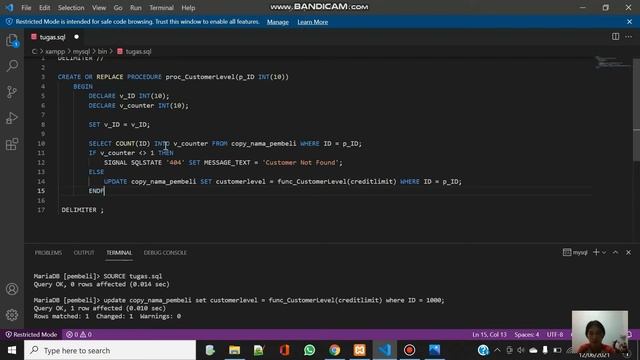Click the OneDrive cloud tray icon
640x360 pixels.
pyautogui.click(x=533, y=350)
